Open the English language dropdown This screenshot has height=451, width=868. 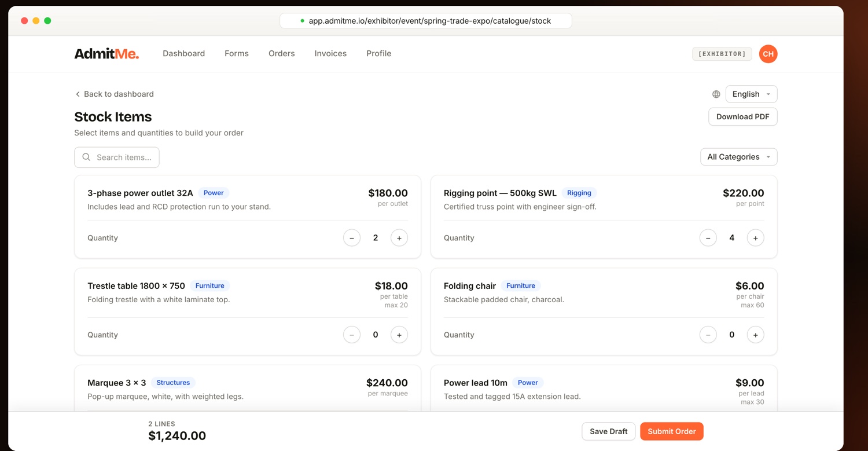751,94
